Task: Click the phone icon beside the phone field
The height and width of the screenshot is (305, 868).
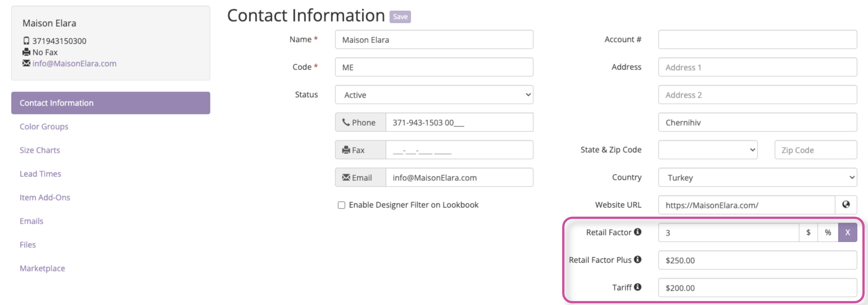Action: pos(346,122)
